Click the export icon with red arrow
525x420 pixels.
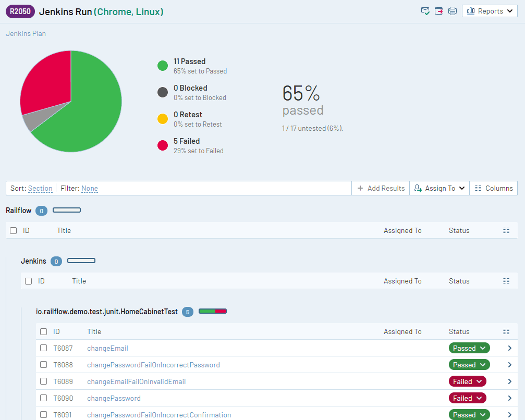(x=438, y=11)
